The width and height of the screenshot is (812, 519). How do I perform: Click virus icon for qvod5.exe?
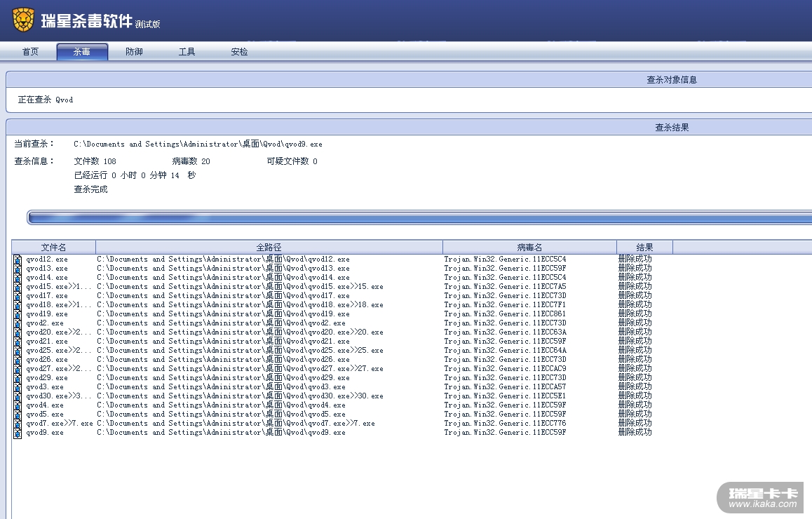(18, 414)
